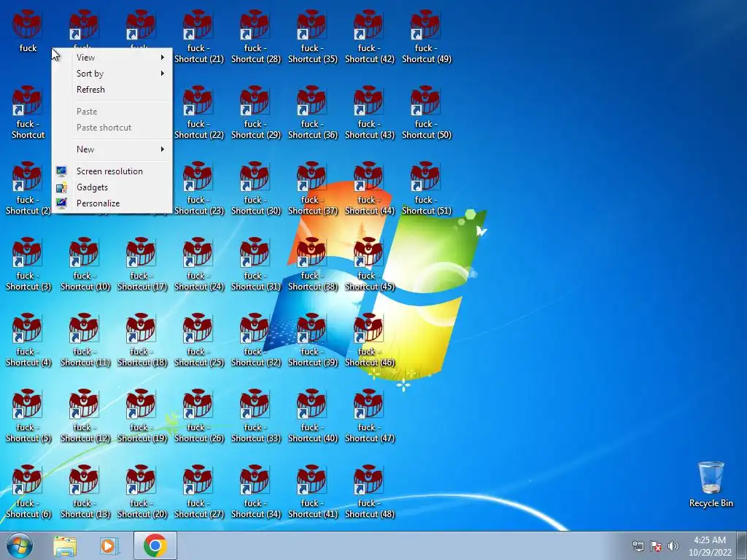Choose Refresh in the context menu
The height and width of the screenshot is (560, 747).
[112, 90]
